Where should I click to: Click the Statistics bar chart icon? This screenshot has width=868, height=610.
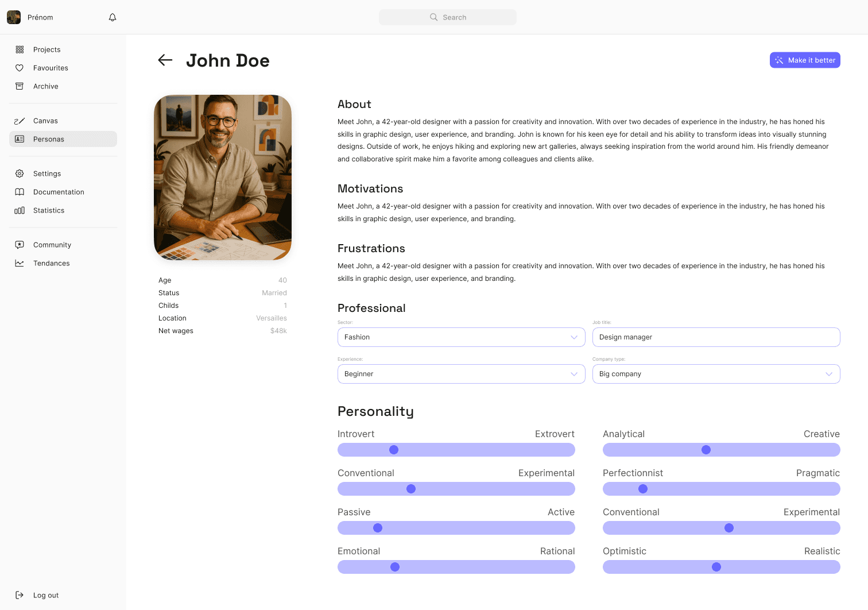point(20,210)
